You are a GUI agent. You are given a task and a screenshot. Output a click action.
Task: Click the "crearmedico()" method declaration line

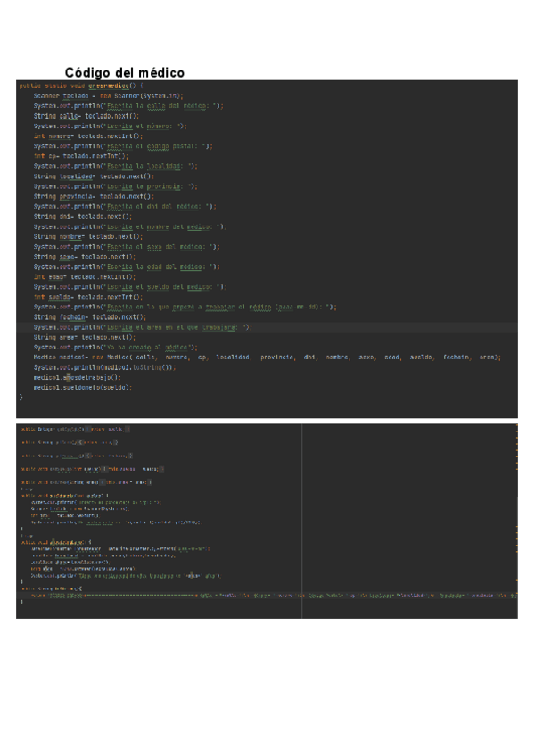click(81, 86)
